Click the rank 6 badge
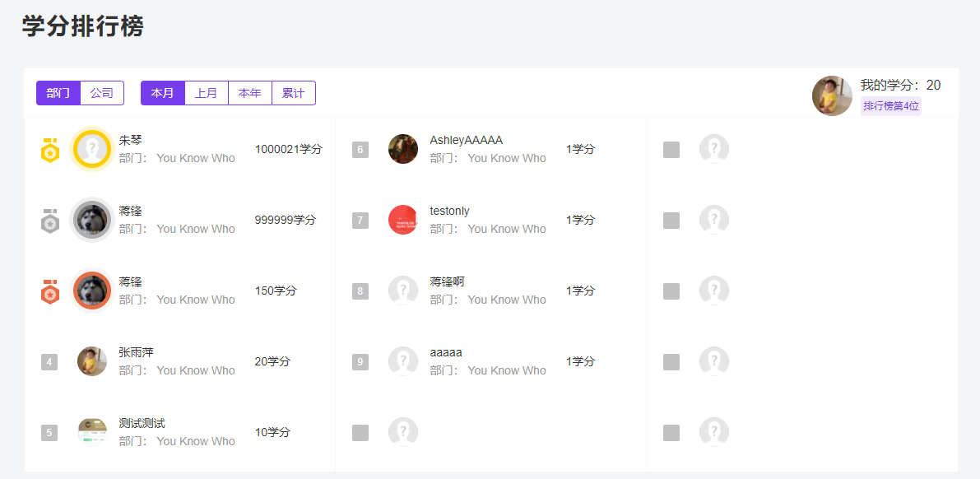The image size is (980, 479). (360, 150)
